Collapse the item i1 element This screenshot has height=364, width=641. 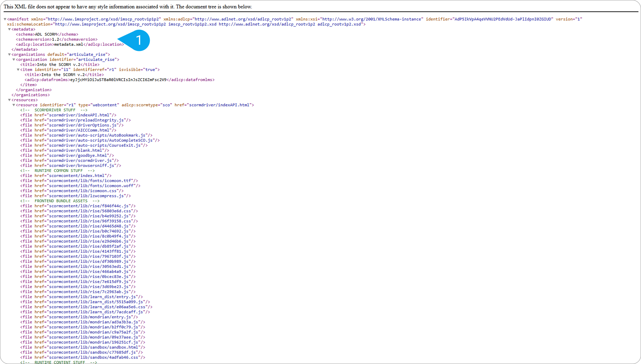click(x=18, y=70)
